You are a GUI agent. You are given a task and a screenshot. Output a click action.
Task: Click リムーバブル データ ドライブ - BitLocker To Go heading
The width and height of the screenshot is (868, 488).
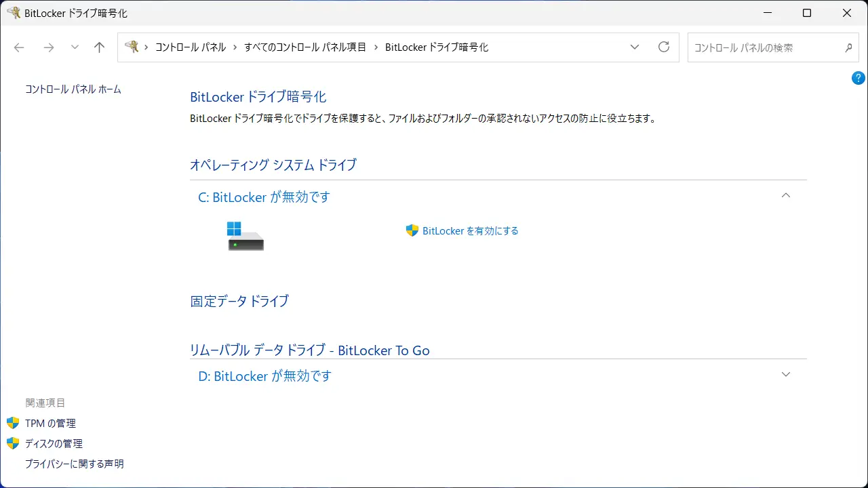tap(310, 350)
